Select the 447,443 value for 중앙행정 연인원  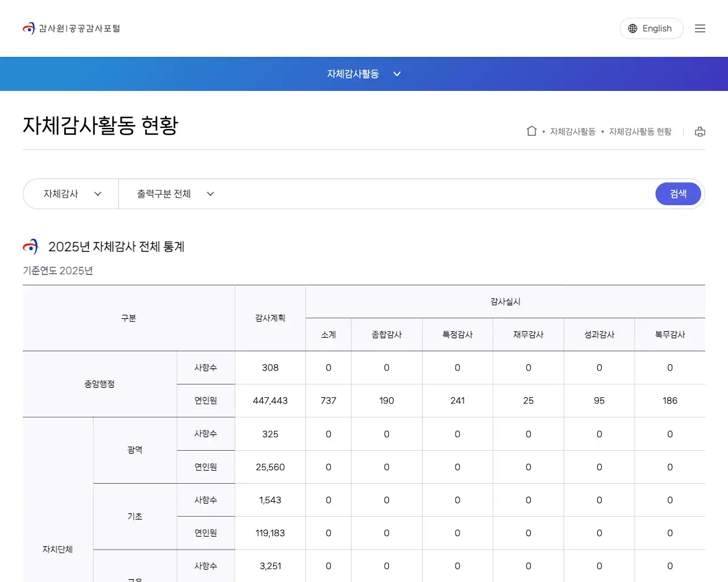click(x=270, y=401)
